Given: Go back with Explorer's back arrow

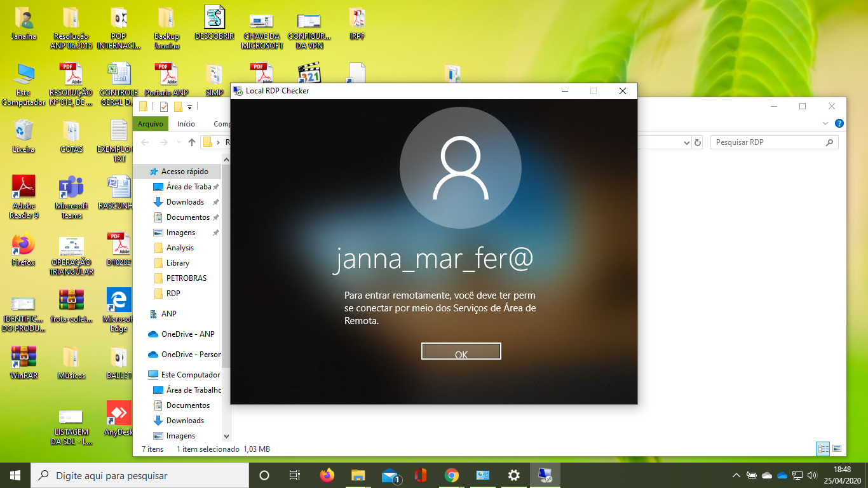Looking at the screenshot, I should click(144, 142).
